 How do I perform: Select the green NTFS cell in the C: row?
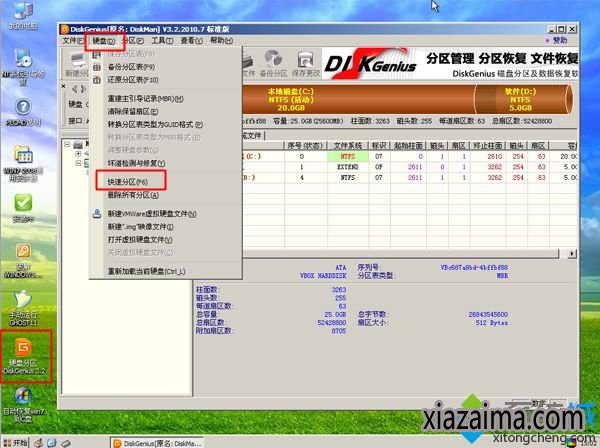[348, 156]
